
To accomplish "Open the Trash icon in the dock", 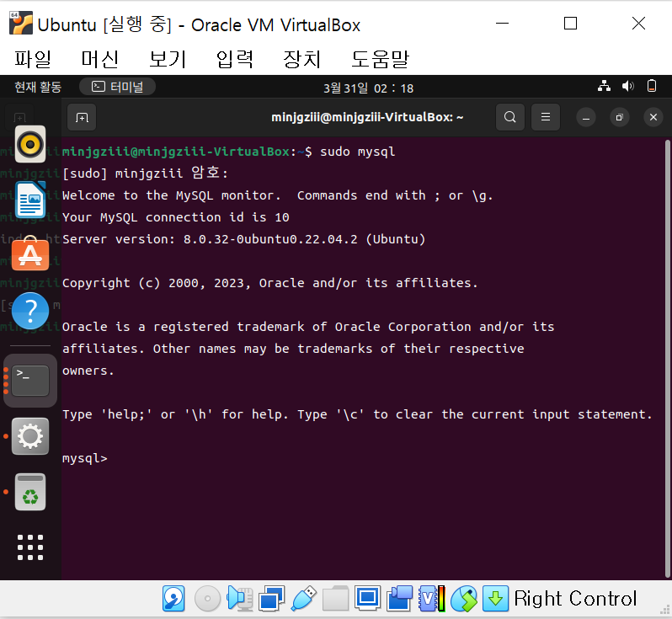I will 30,492.
